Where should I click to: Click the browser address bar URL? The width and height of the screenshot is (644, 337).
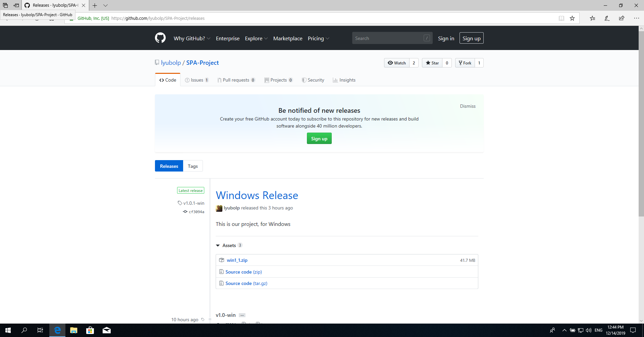pos(158,18)
